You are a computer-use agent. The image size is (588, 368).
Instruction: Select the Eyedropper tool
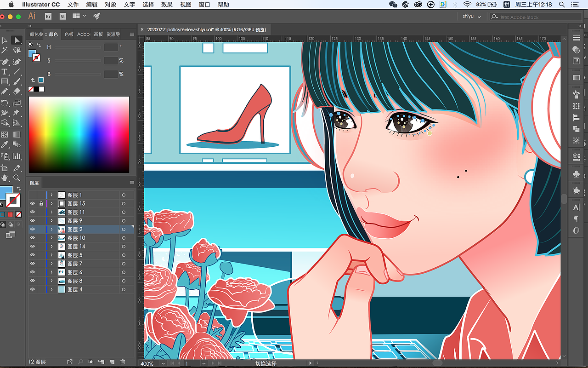(x=5, y=145)
